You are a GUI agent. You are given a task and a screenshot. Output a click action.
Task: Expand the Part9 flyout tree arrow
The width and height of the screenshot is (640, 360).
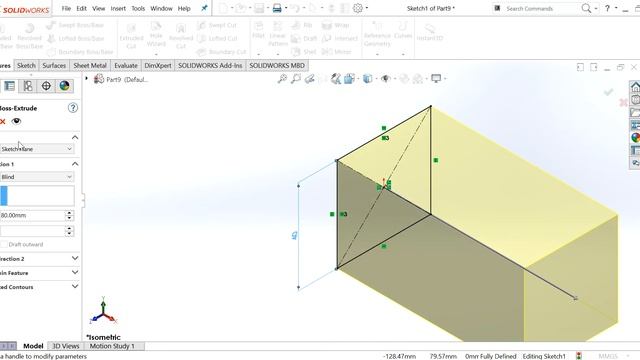pos(87,78)
